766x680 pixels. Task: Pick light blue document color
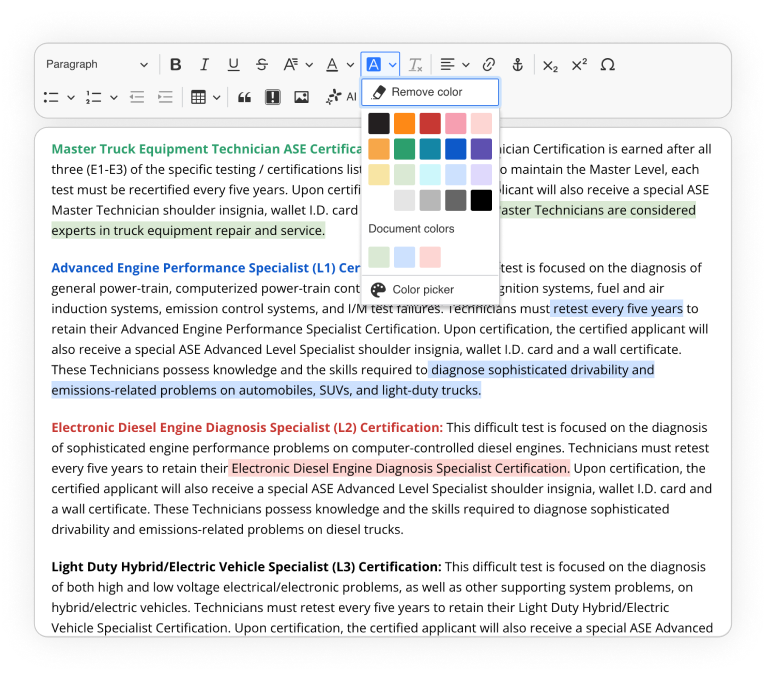pos(404,257)
